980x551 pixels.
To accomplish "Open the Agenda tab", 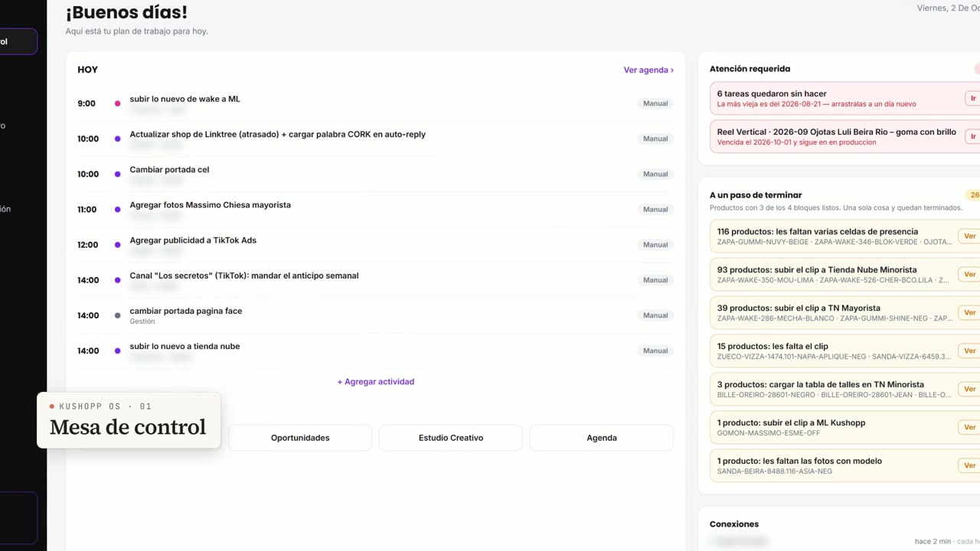I will point(602,438).
